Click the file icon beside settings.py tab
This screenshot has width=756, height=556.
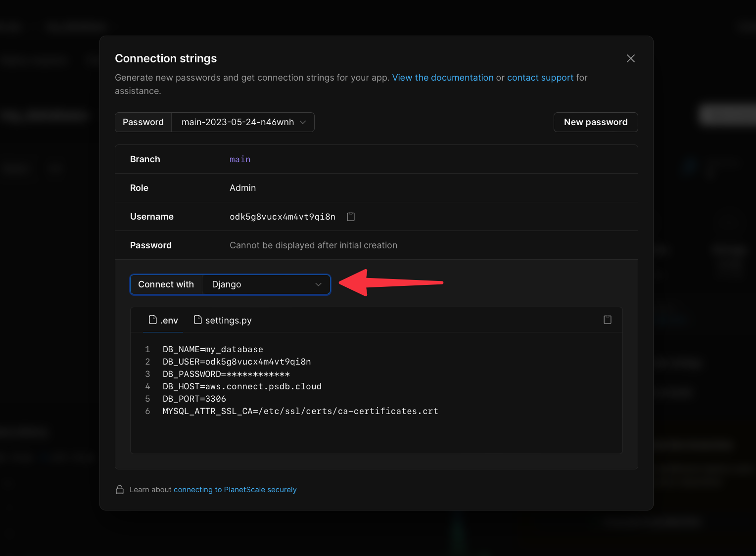[197, 320]
